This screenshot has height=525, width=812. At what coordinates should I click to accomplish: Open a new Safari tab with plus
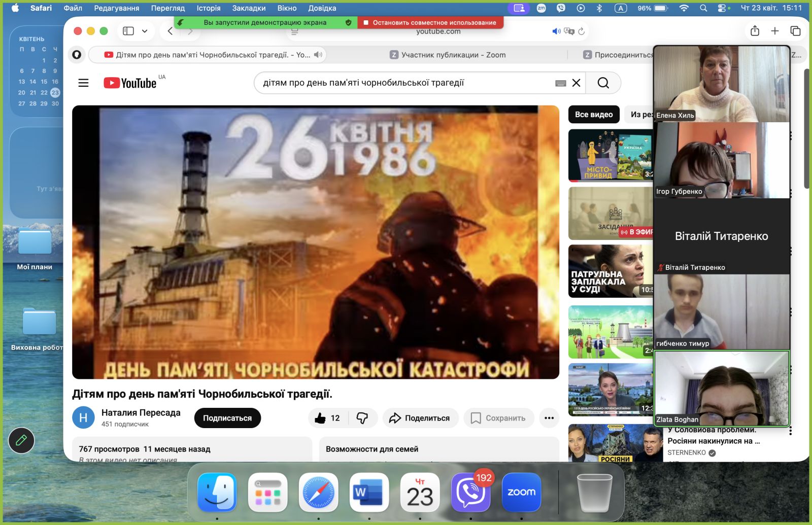click(775, 31)
